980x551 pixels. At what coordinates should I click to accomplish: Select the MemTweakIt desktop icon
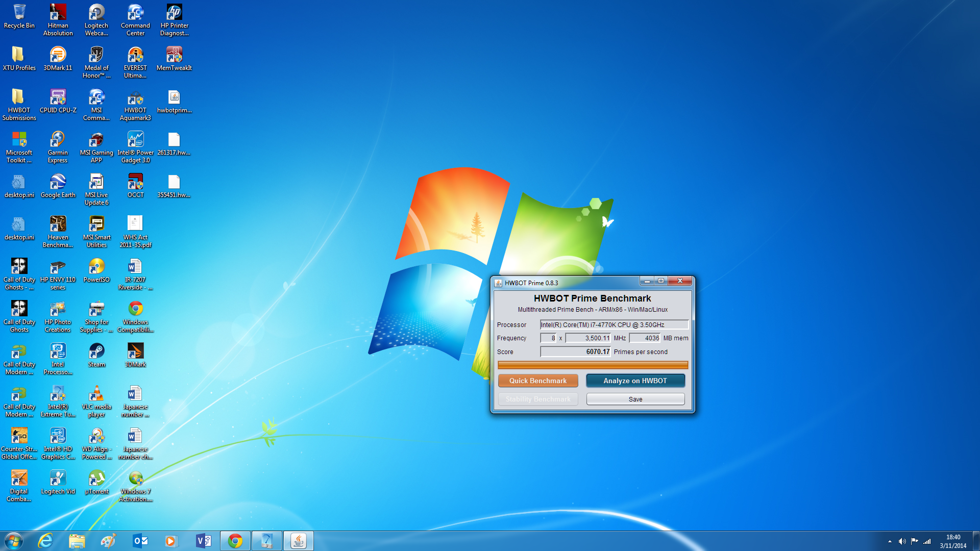point(174,59)
